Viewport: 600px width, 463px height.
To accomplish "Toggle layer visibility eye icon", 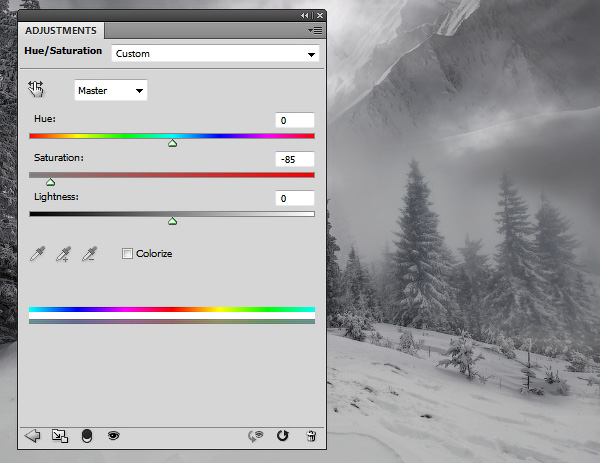I will click(x=114, y=435).
